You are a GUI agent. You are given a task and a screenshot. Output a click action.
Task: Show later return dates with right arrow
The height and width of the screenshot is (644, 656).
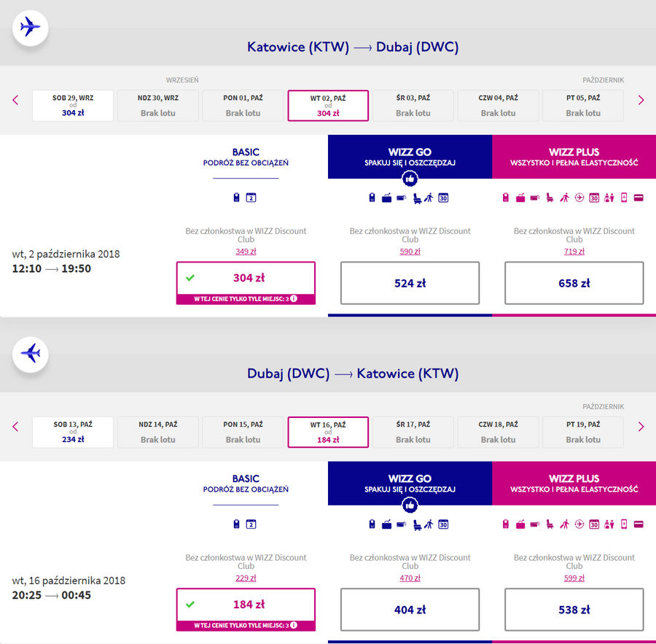point(641,427)
